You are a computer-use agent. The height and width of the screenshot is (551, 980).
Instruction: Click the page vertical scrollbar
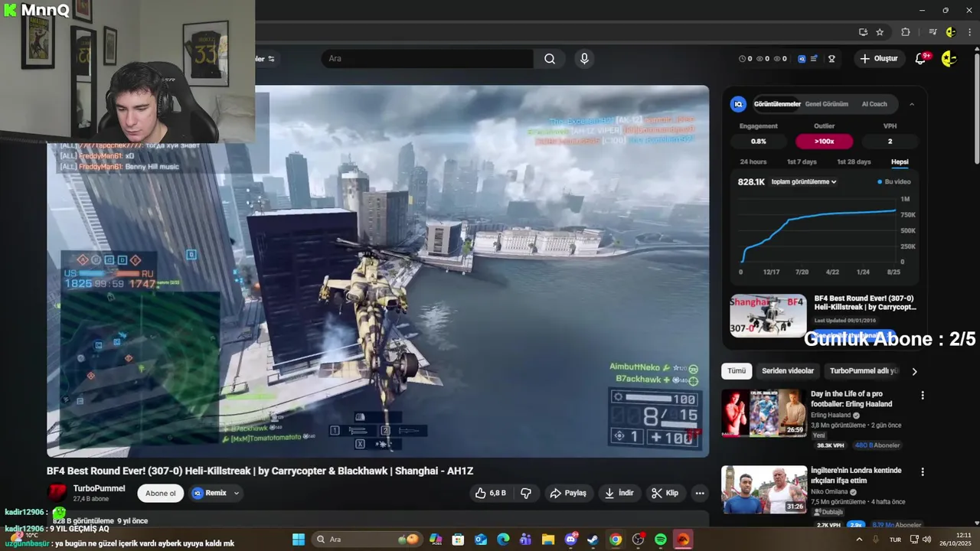(976, 107)
